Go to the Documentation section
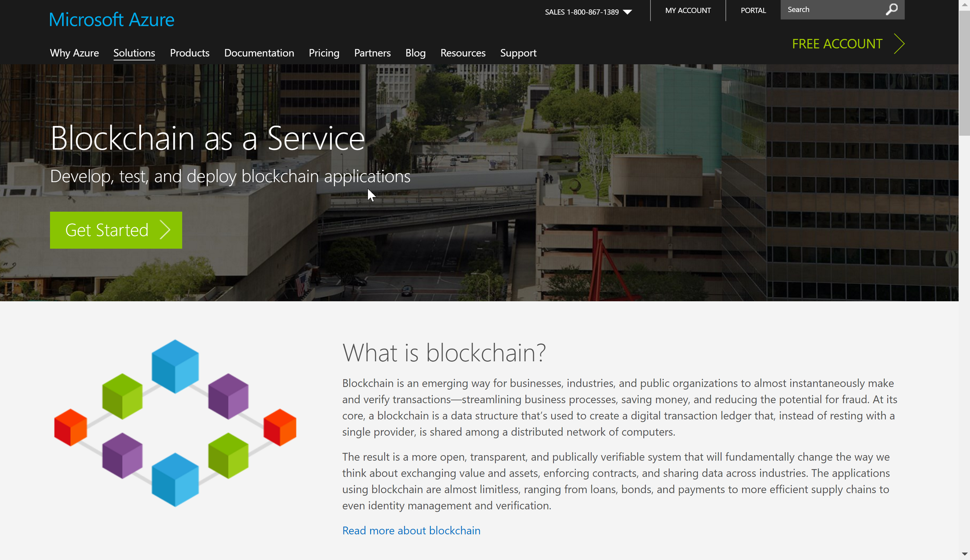Viewport: 970px width, 560px height. [x=259, y=53]
